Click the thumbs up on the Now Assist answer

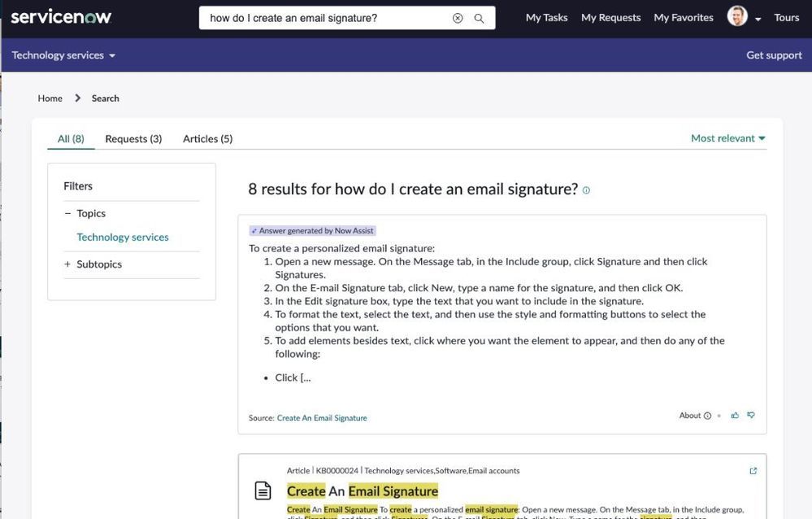point(735,415)
